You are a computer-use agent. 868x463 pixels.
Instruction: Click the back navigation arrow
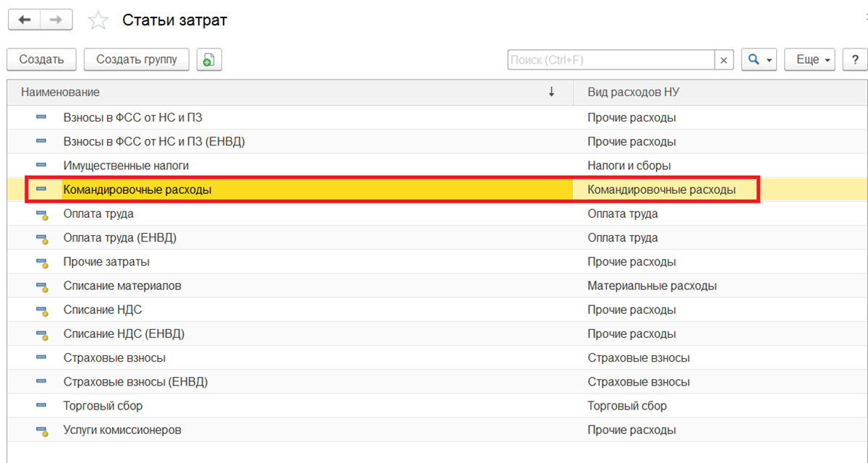tap(24, 20)
